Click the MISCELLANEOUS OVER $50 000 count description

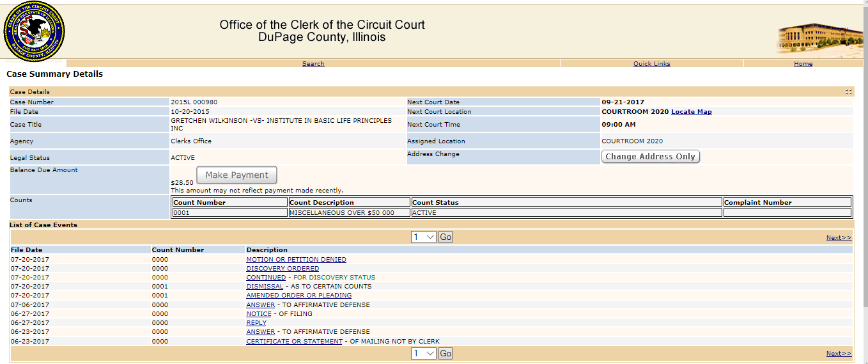tap(342, 213)
